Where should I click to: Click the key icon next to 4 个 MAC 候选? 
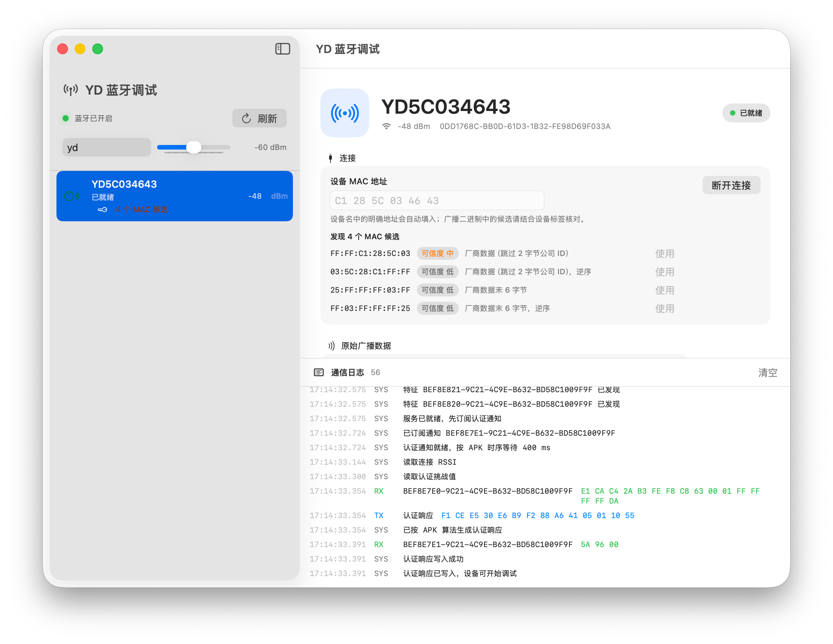pyautogui.click(x=103, y=209)
